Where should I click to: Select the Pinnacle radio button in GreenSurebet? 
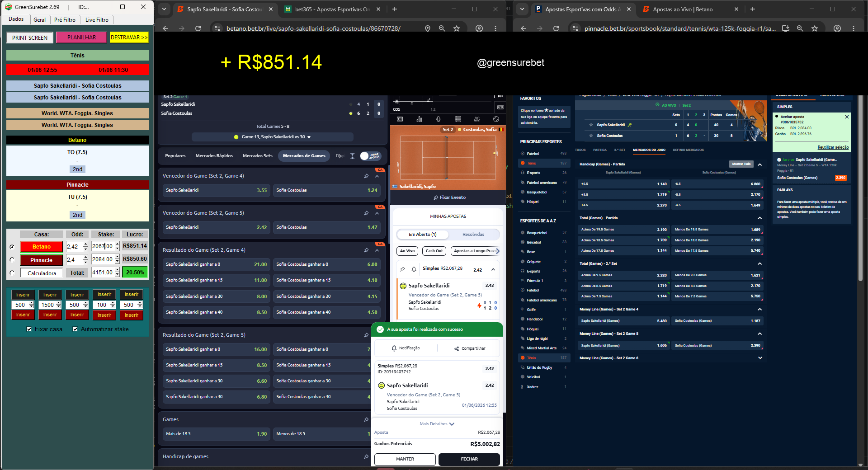(x=12, y=260)
